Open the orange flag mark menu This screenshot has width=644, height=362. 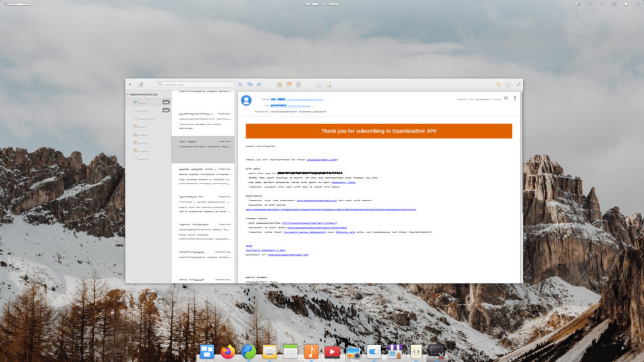coord(289,85)
